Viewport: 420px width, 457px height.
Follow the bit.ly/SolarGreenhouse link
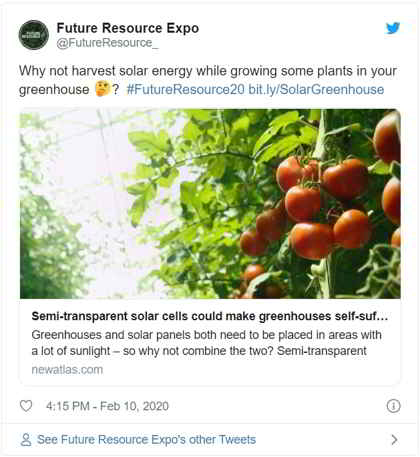316,89
